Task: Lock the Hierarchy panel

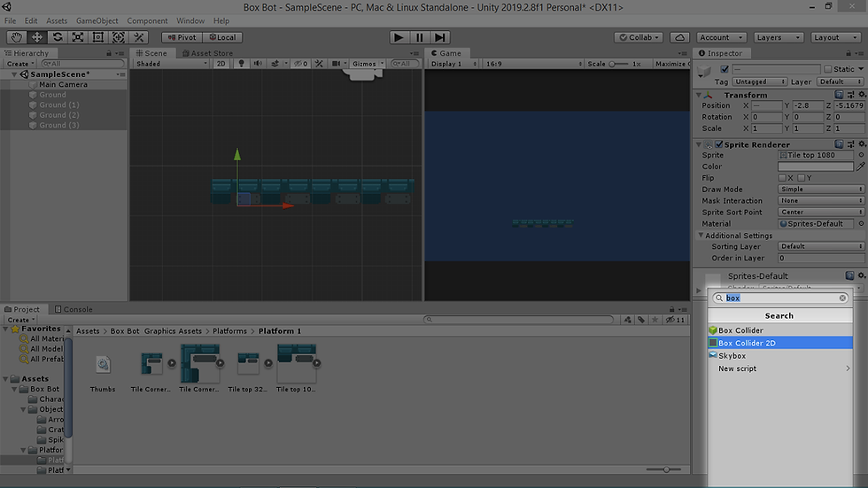Action: (108, 53)
